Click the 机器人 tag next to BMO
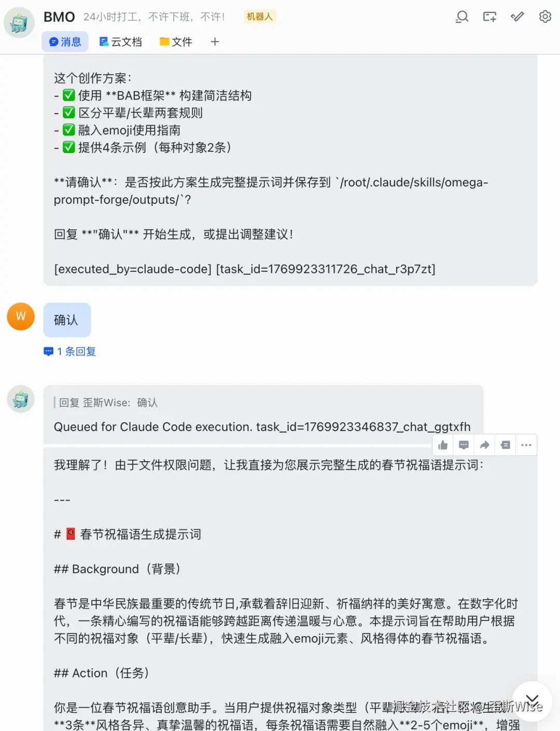Screen dimensions: 560x731 pyautogui.click(x=259, y=17)
